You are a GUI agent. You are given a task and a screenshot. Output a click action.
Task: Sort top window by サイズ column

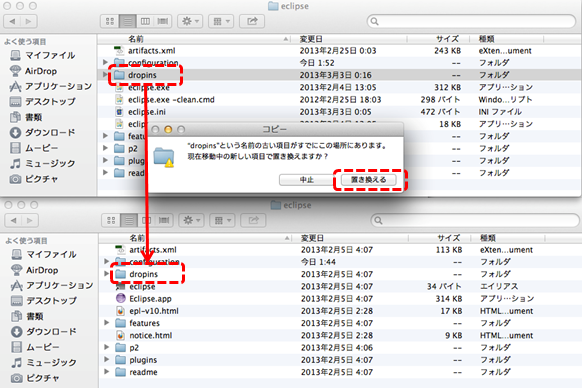[438, 39]
